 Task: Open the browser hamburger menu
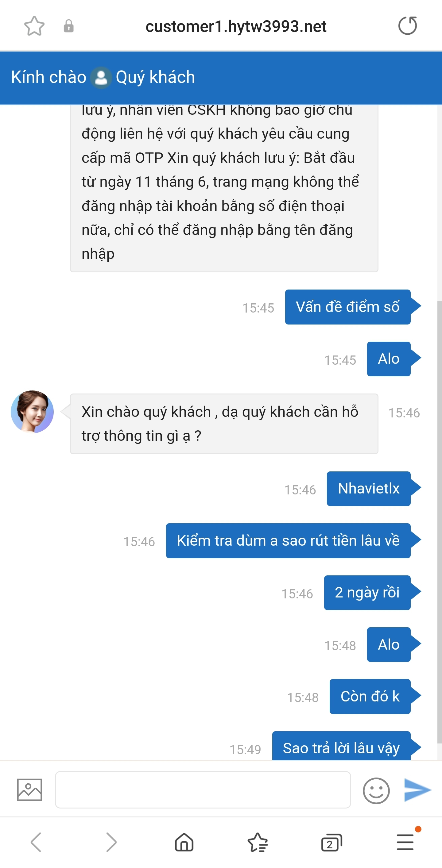[x=405, y=842]
